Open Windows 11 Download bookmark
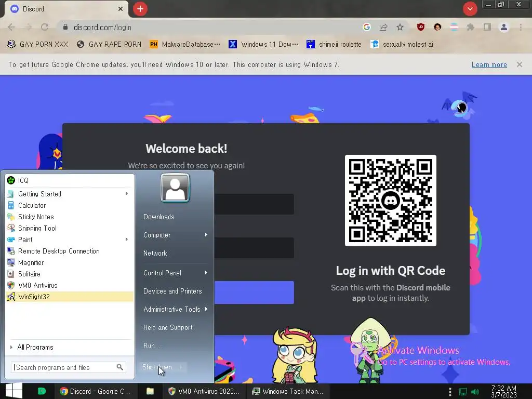Viewport: 532px width, 399px height. (x=263, y=45)
